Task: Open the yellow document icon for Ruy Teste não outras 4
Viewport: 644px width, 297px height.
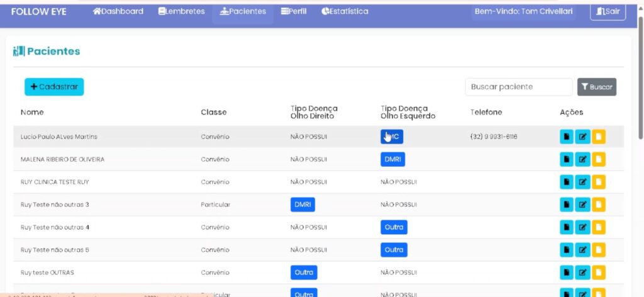Action: point(599,227)
